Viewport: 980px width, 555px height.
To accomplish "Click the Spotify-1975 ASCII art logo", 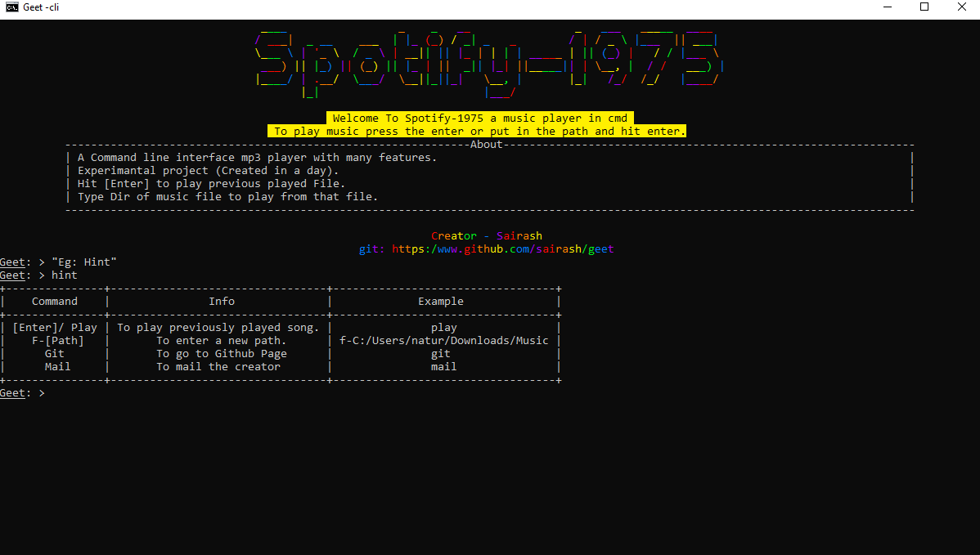I will tap(489, 65).
